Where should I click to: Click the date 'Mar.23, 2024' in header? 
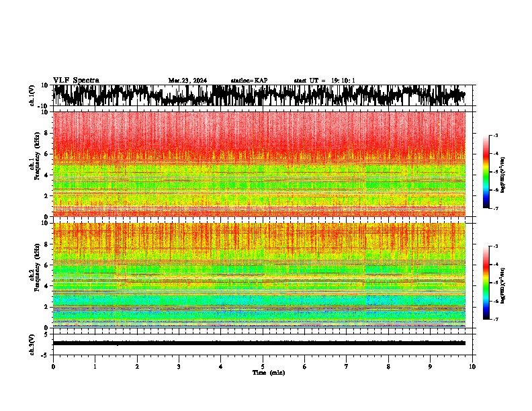coord(187,81)
